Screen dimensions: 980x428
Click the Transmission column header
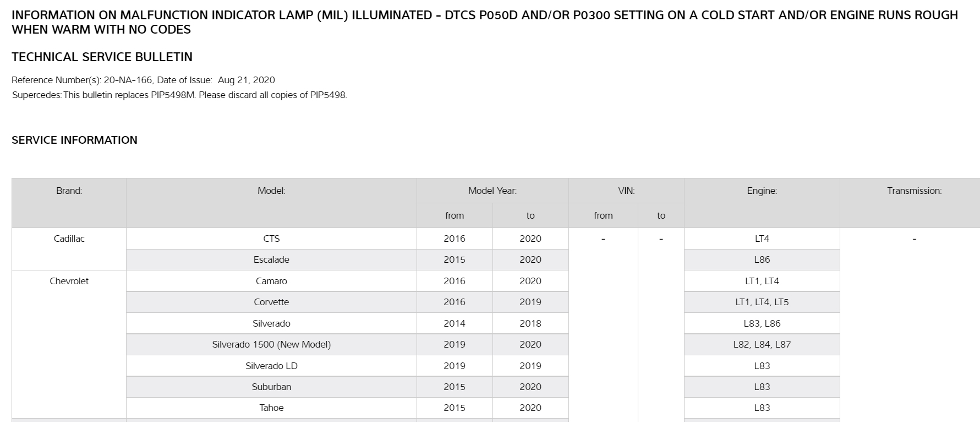[x=914, y=191]
